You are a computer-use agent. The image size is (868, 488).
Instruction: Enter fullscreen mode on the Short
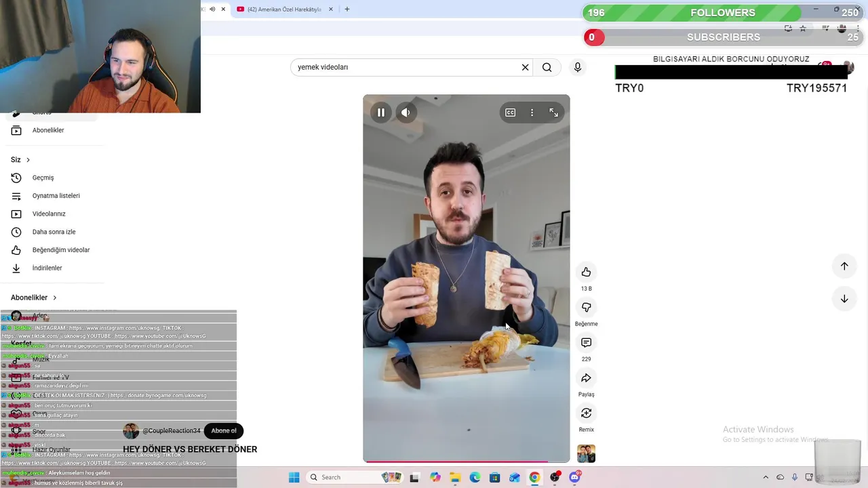tap(553, 113)
